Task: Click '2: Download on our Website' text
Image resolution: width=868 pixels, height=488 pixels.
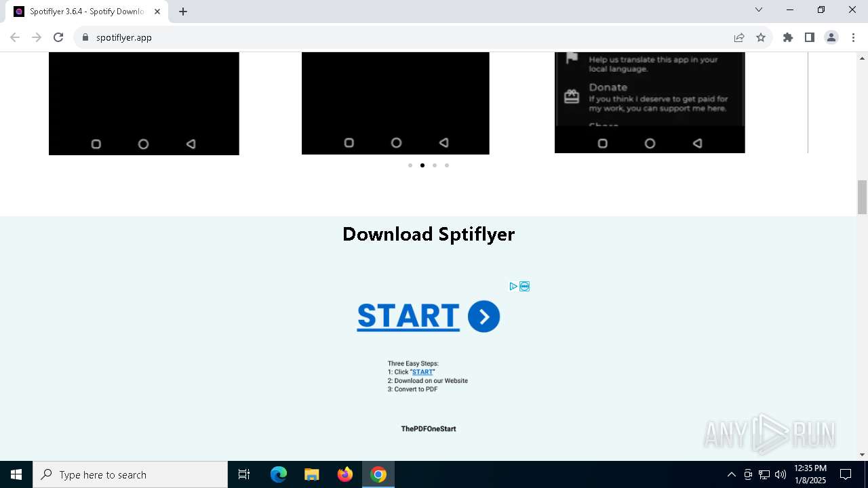Action: 428,381
